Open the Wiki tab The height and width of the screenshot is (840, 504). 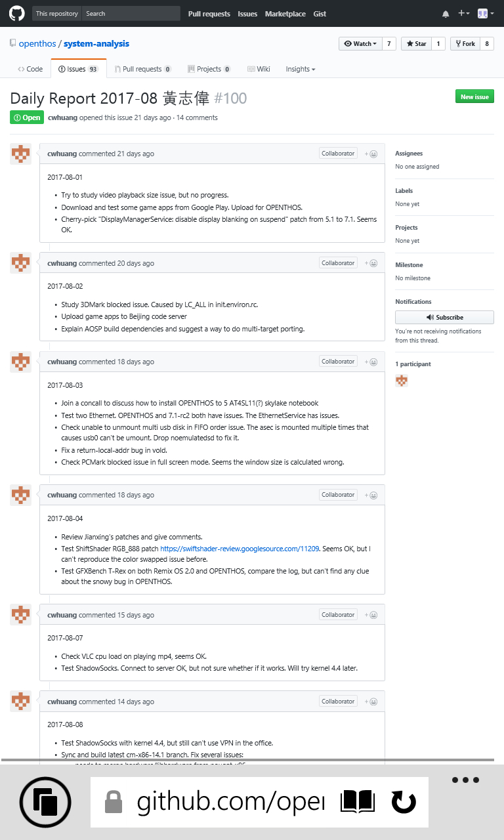259,69
